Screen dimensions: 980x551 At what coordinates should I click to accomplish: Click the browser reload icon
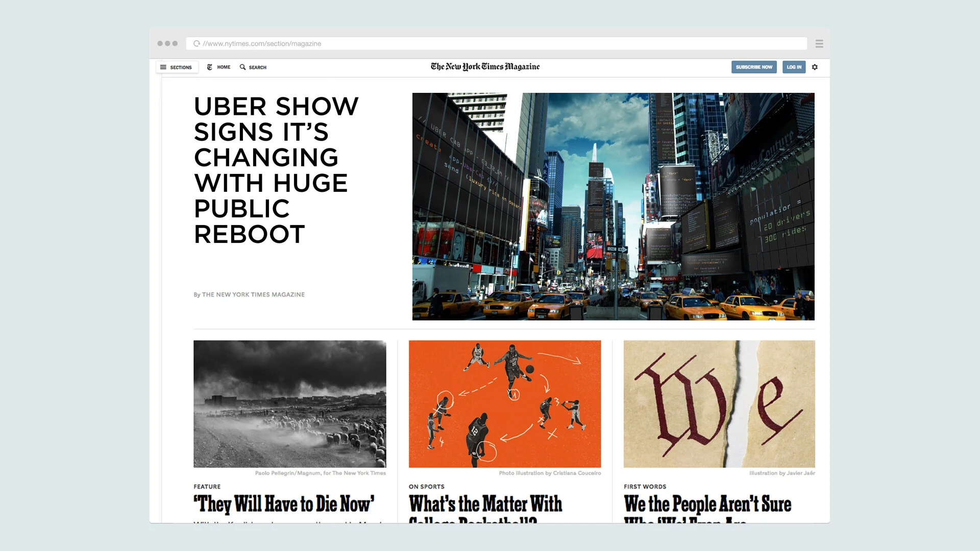197,43
